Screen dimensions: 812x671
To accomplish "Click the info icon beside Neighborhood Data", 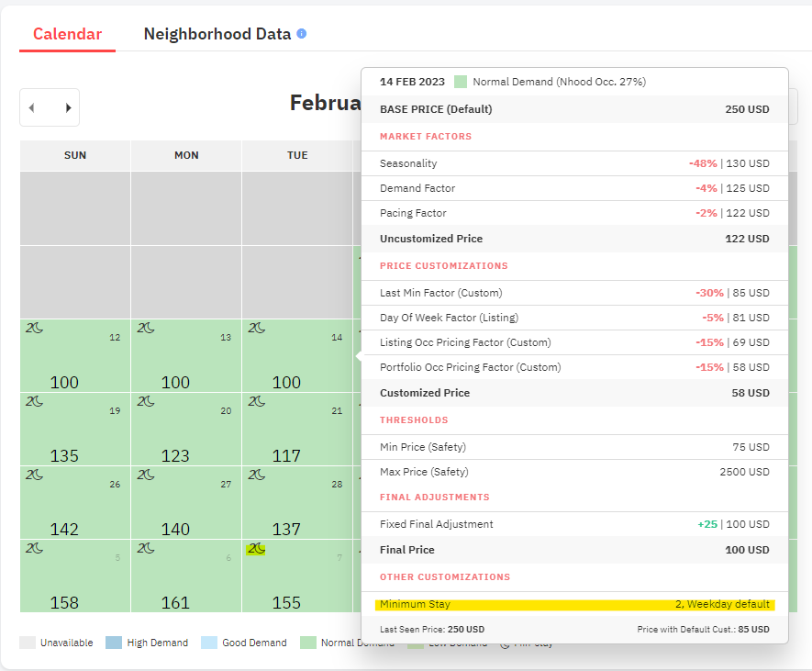I will click(x=302, y=34).
